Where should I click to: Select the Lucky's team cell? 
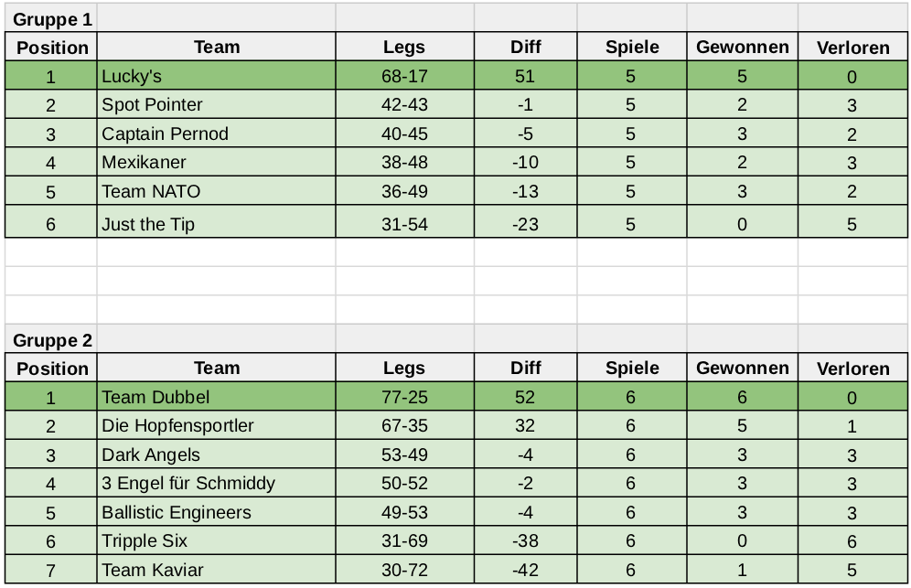(x=216, y=76)
